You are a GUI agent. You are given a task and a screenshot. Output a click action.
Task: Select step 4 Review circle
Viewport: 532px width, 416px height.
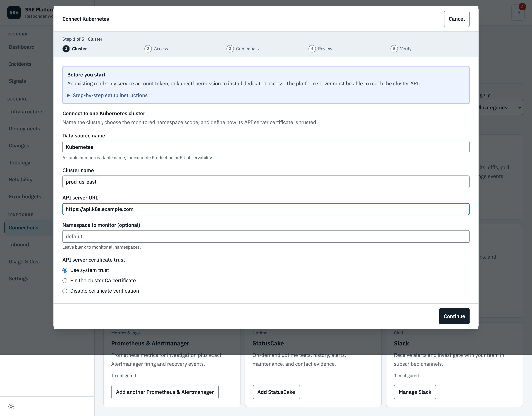312,49
